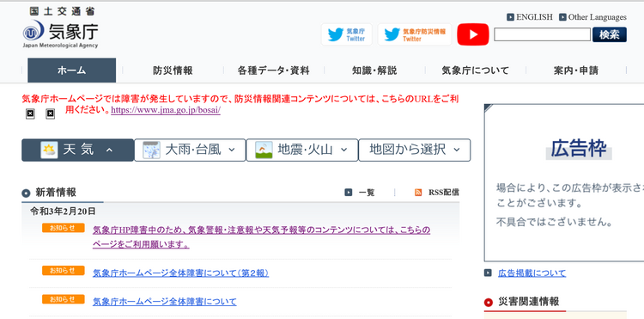Collapse the 天気 dropdown panel
The height and width of the screenshot is (319, 644).
pos(77,150)
